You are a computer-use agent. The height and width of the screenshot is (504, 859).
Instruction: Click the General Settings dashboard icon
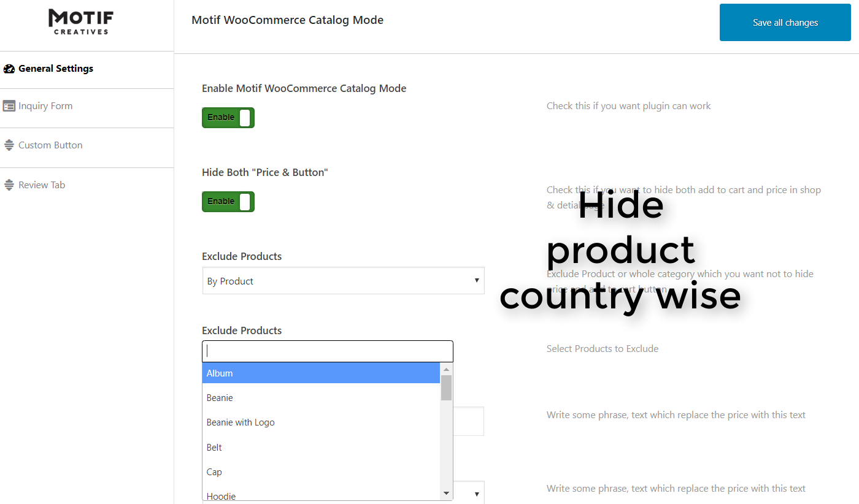coord(9,69)
